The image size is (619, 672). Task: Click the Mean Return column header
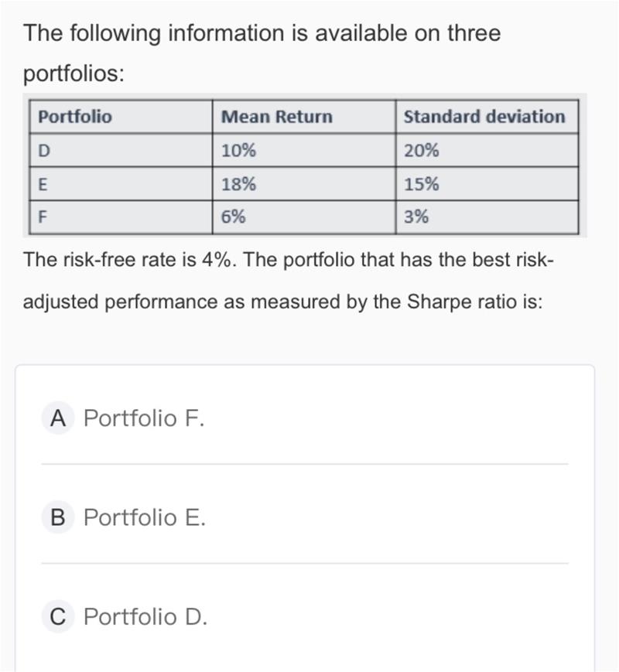(276, 117)
